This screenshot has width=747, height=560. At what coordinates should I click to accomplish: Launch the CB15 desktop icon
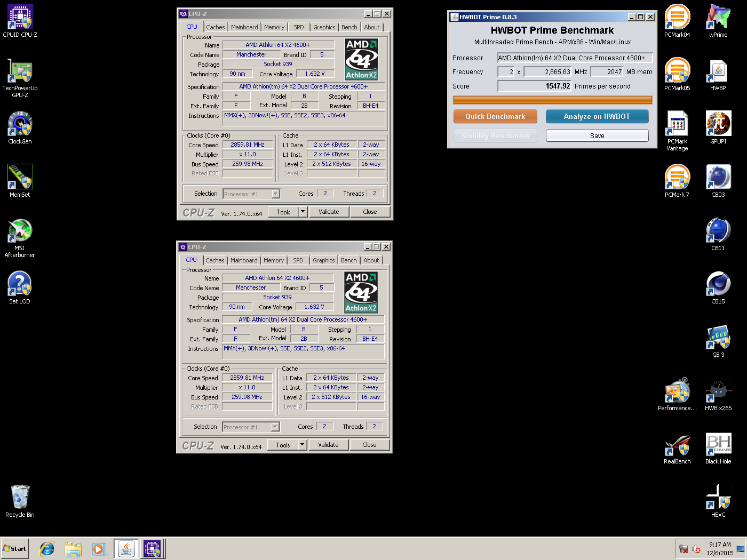coord(718,288)
